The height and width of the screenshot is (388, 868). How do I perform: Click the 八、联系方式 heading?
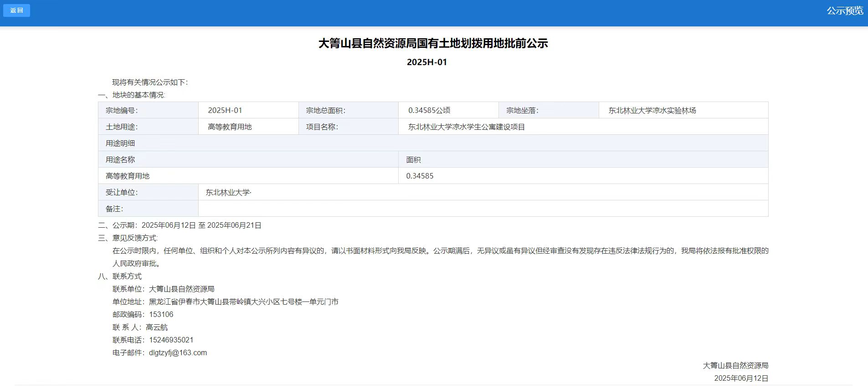[x=120, y=276]
